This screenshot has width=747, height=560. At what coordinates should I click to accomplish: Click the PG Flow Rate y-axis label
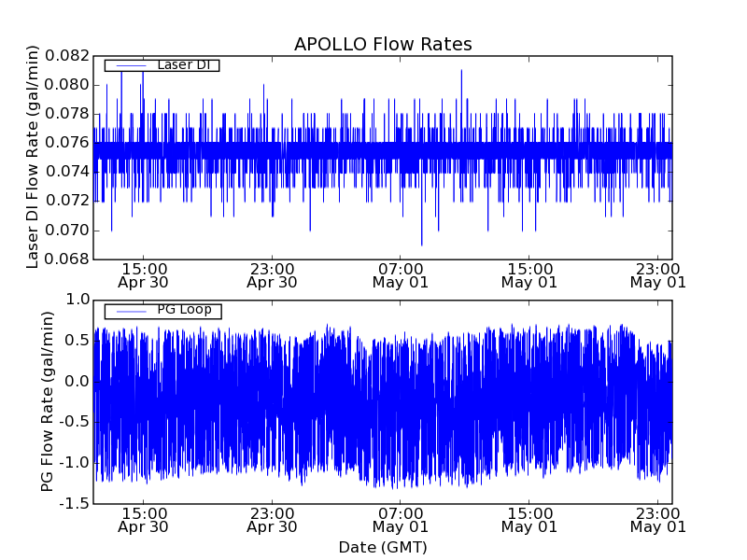(47, 401)
